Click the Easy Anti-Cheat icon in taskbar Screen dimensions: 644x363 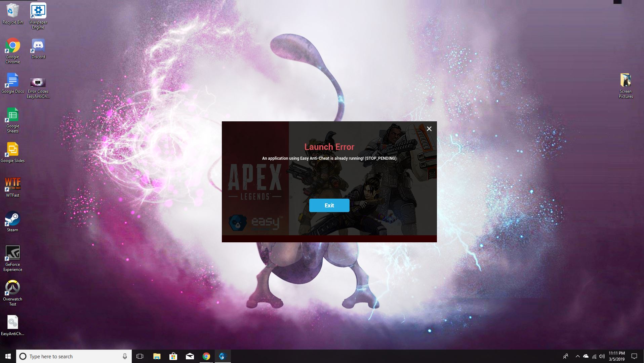[223, 356]
